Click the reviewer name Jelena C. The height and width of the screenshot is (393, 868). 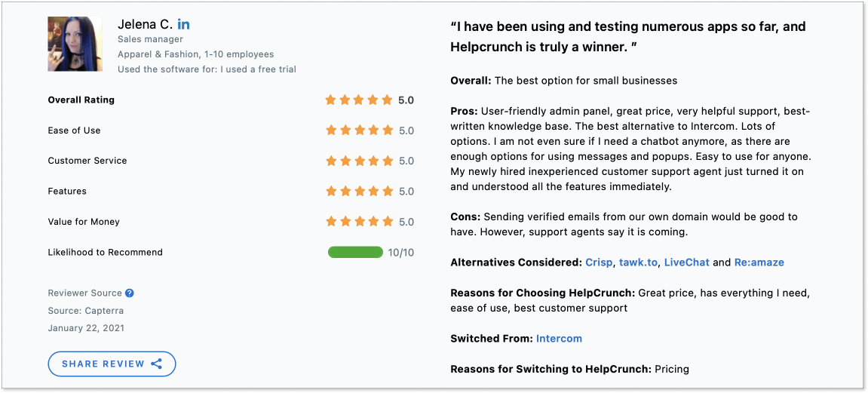pos(145,24)
